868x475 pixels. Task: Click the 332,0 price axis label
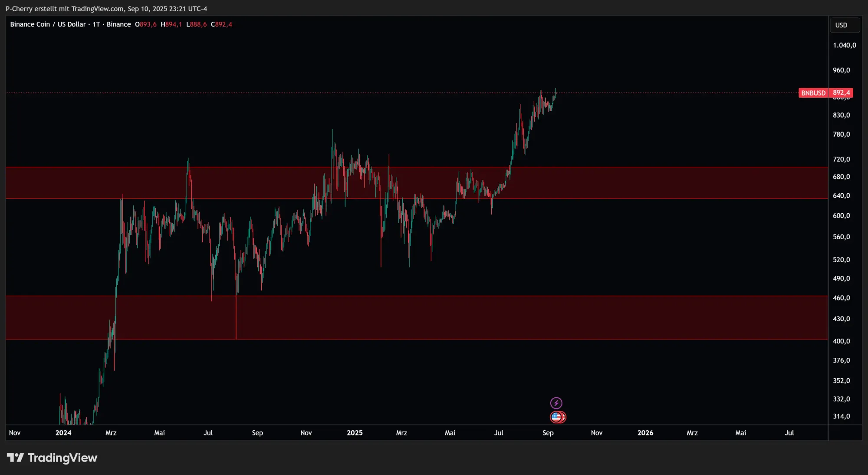(x=841, y=399)
